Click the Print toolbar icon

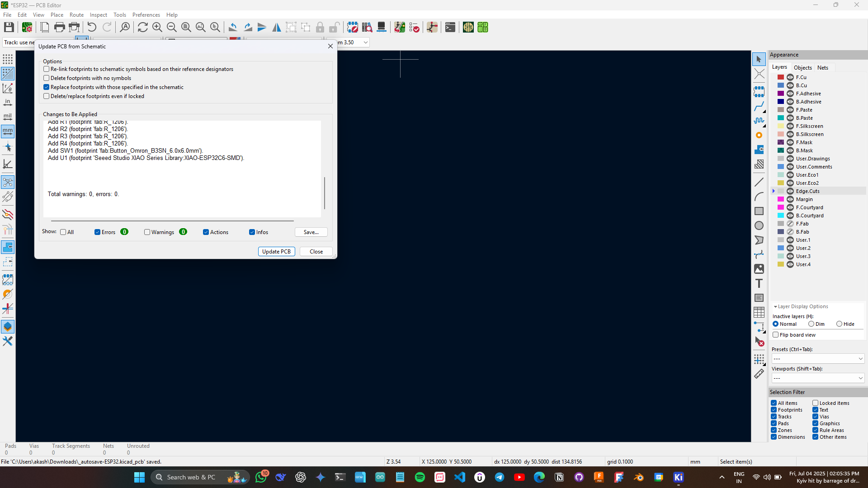pyautogui.click(x=59, y=28)
